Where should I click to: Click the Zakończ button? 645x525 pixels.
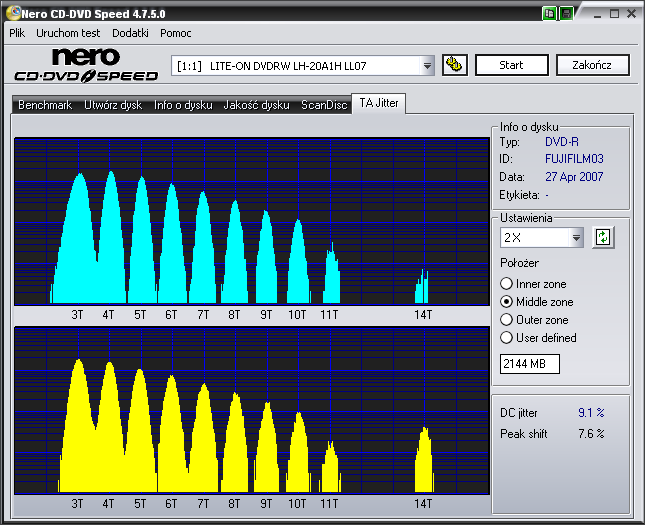click(x=592, y=65)
